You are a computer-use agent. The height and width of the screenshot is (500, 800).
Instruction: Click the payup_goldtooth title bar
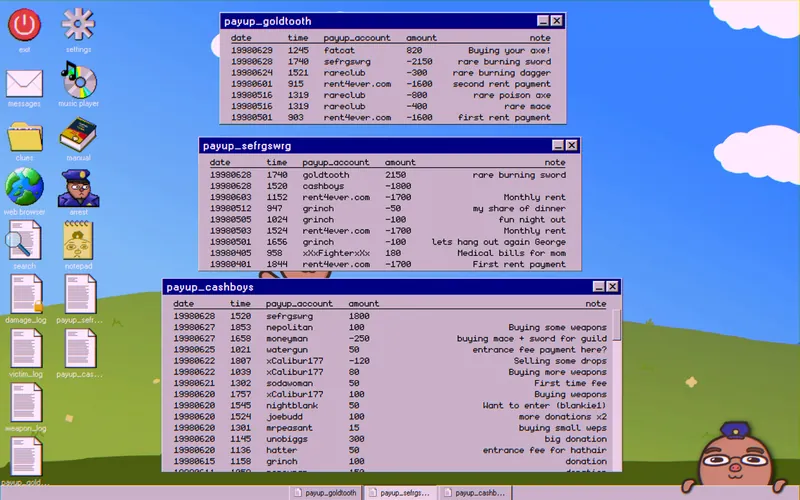tap(392, 21)
